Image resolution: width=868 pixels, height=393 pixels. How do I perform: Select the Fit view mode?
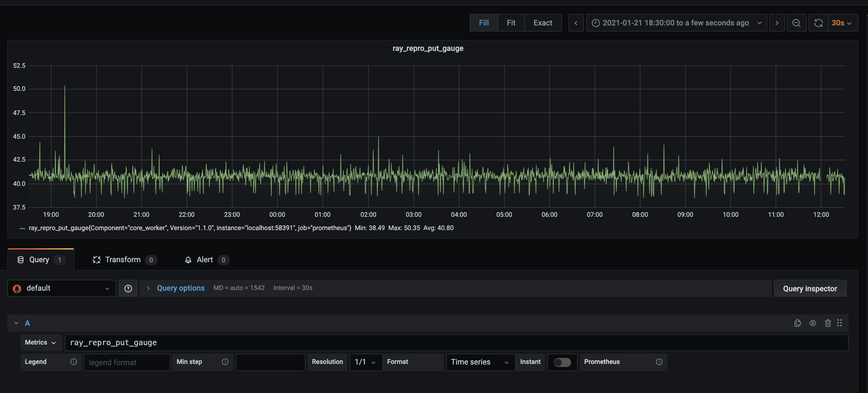[x=511, y=23]
